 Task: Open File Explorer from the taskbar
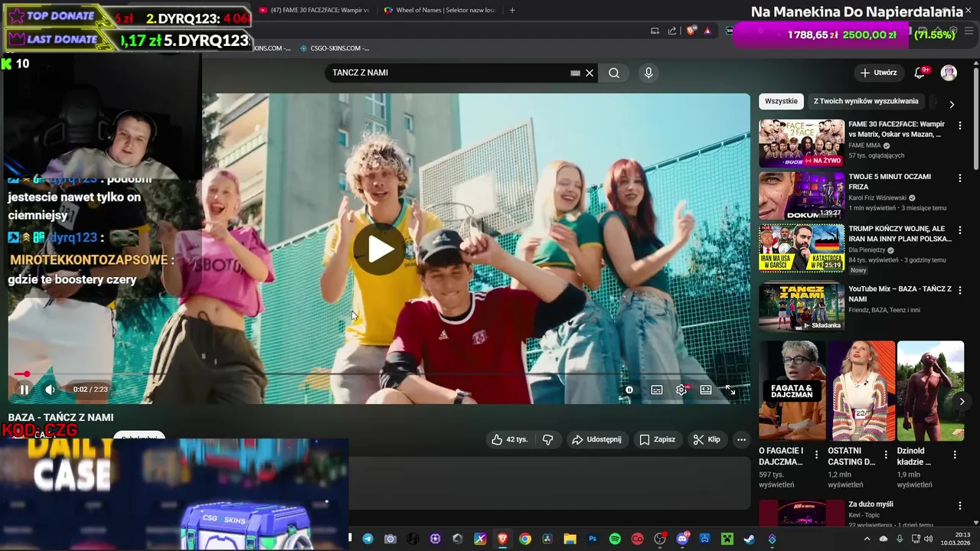(570, 539)
